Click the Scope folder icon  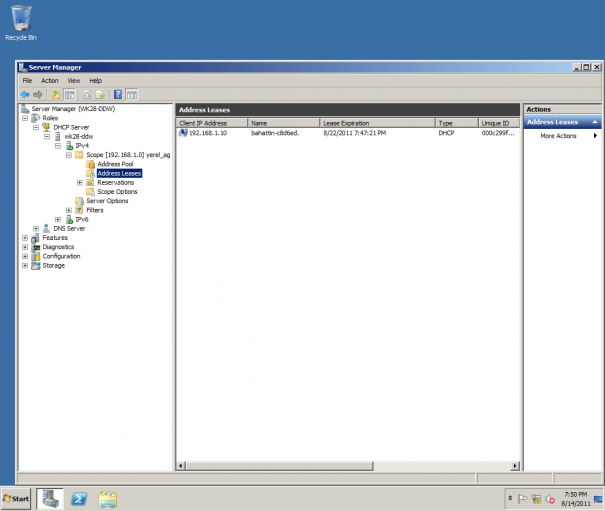79,155
